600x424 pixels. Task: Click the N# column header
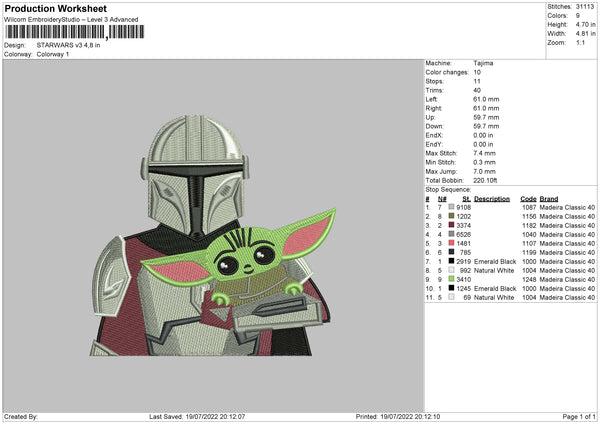(441, 198)
